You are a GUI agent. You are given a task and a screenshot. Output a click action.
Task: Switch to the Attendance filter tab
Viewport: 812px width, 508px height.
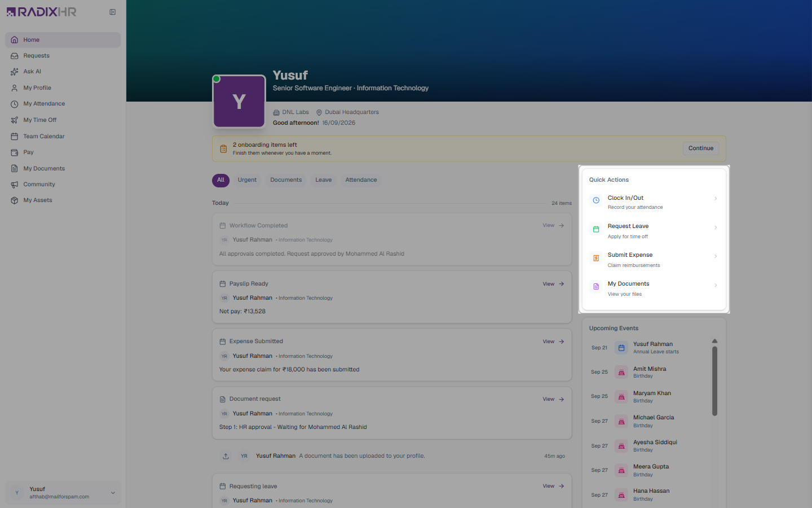click(361, 180)
